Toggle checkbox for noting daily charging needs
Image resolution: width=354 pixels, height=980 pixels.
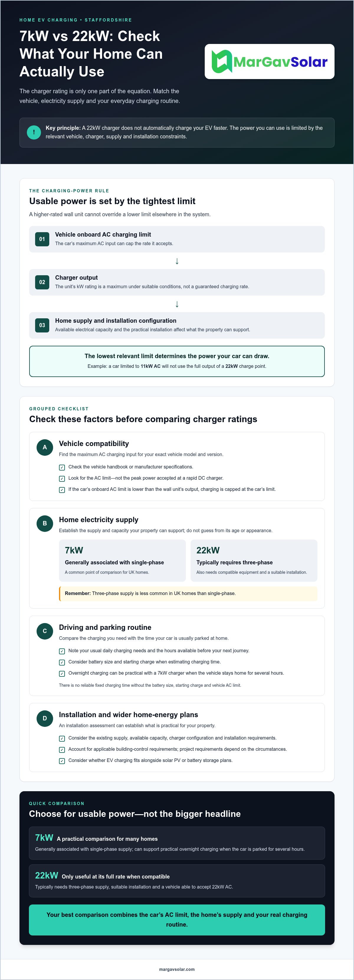[x=62, y=651]
